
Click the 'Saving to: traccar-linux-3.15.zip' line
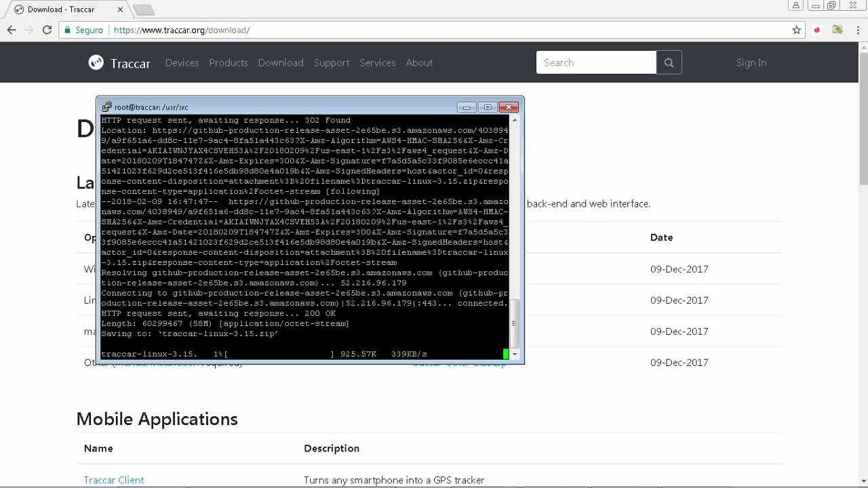pos(190,333)
